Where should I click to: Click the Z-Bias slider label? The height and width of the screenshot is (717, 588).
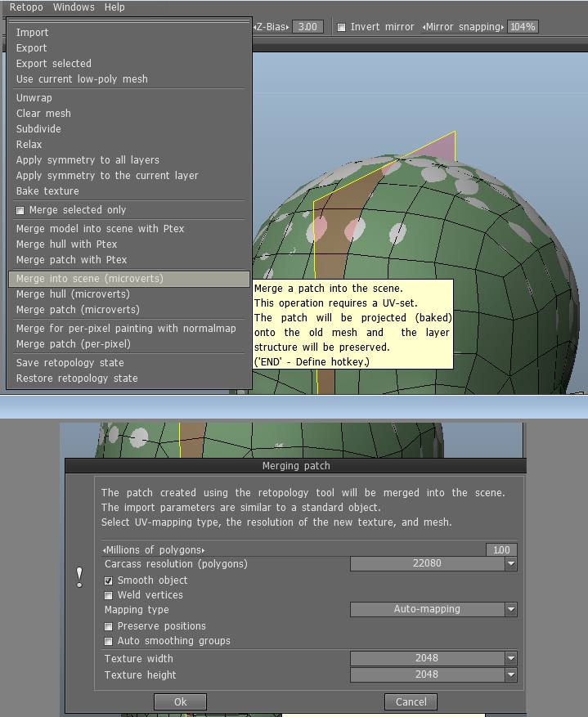pyautogui.click(x=272, y=27)
